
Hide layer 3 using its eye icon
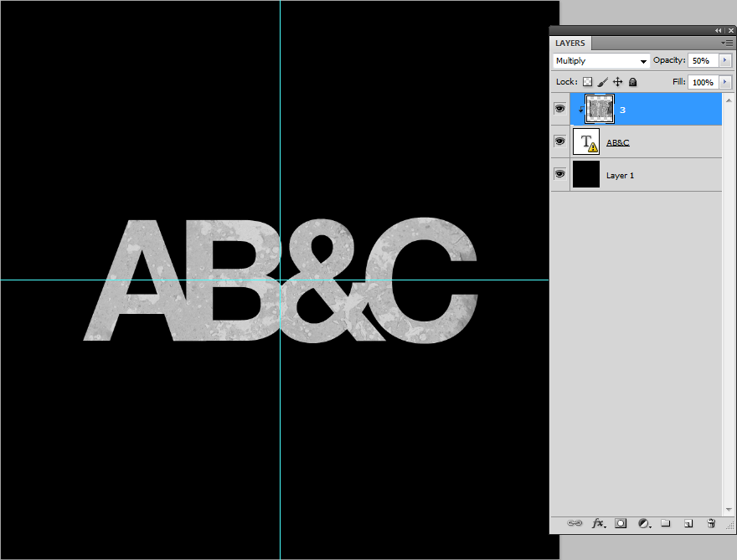click(x=559, y=109)
